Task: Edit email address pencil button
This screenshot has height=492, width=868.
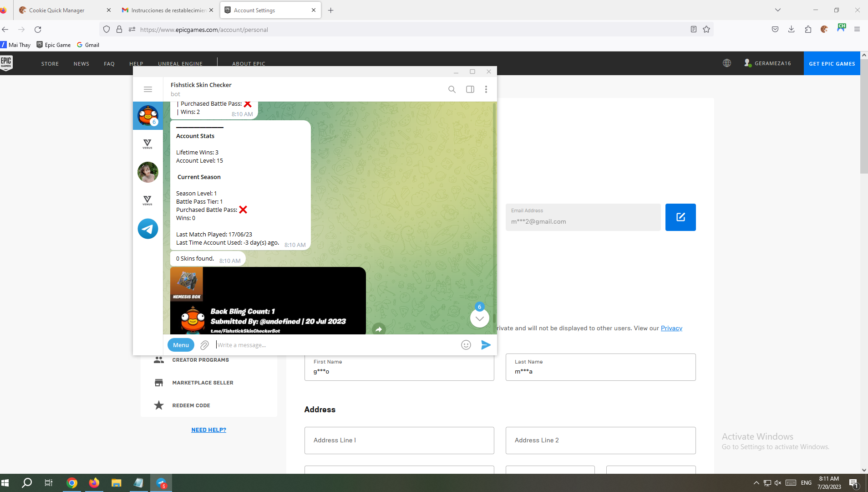Action: 680,217
